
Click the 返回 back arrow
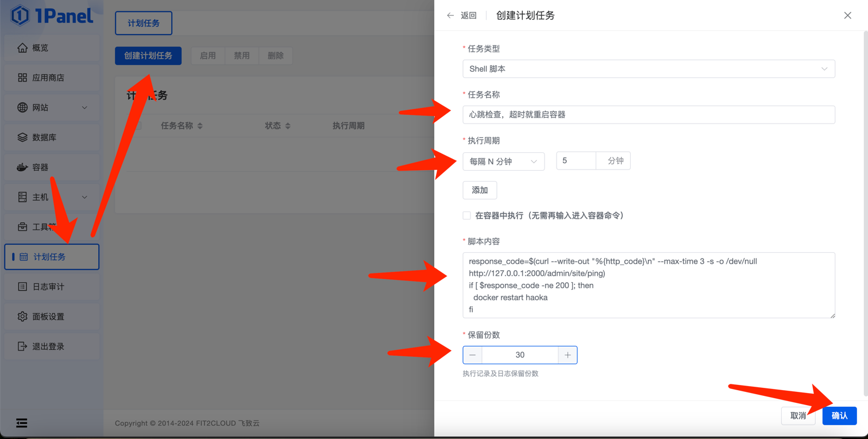point(451,16)
